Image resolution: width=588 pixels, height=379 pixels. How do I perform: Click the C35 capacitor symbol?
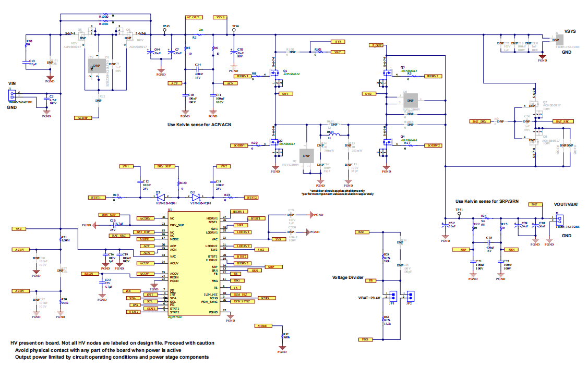[x=489, y=242]
